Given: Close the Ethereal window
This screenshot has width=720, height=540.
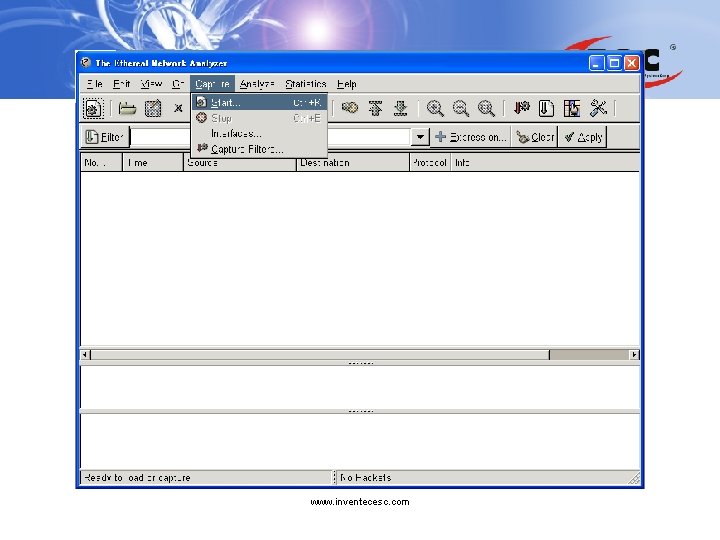Looking at the screenshot, I should click(631, 63).
